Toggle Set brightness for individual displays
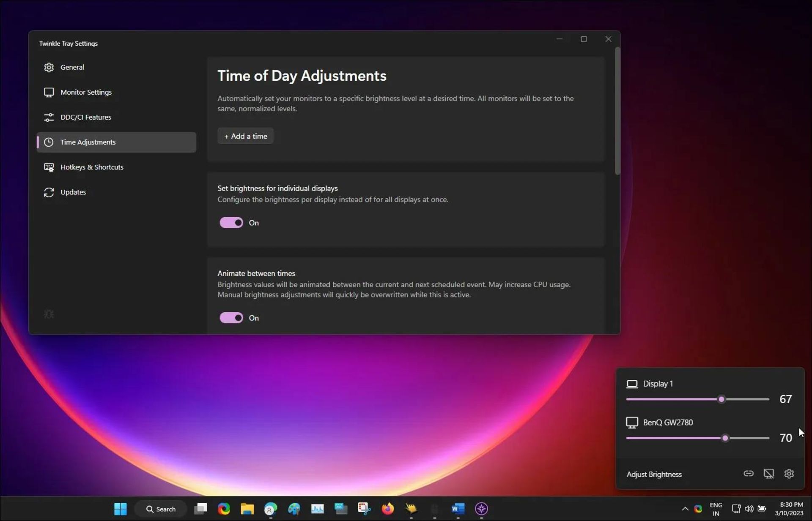Image resolution: width=812 pixels, height=521 pixels. [x=231, y=223]
